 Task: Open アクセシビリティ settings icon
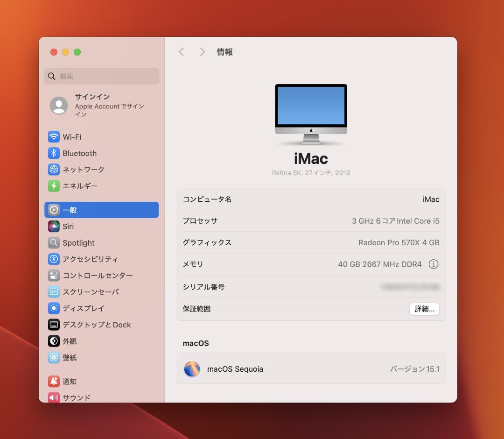[x=53, y=259]
